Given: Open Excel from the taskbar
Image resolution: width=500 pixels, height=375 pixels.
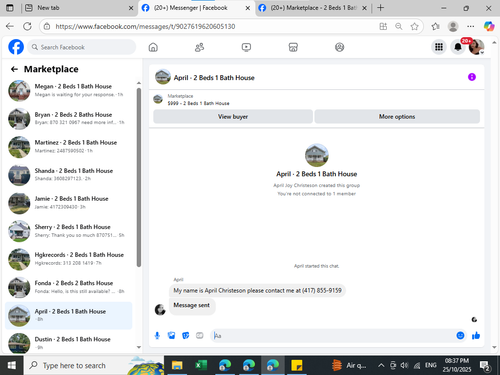Looking at the screenshot, I should point(201,365).
